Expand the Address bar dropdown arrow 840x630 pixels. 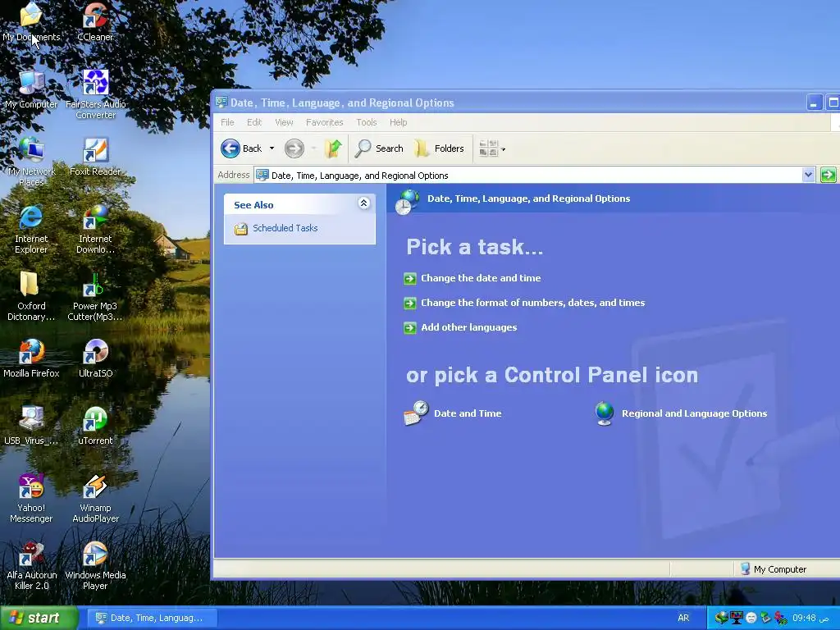(808, 175)
